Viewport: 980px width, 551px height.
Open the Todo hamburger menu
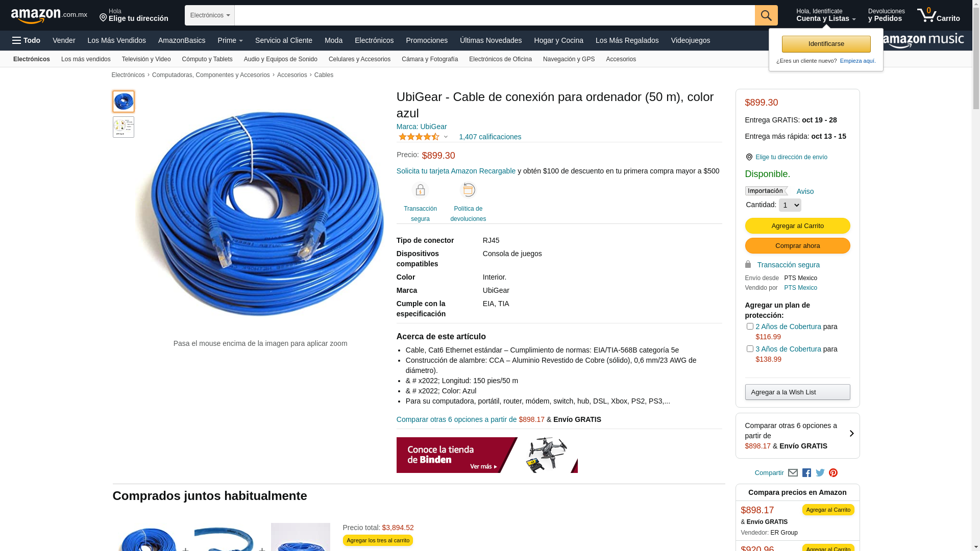tap(26, 40)
